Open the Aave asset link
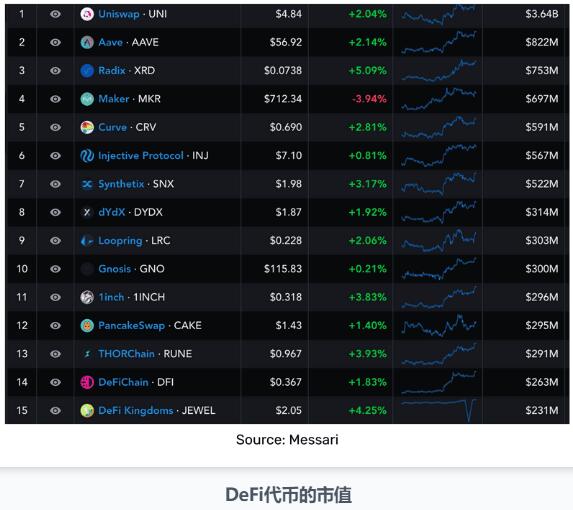 click(110, 42)
